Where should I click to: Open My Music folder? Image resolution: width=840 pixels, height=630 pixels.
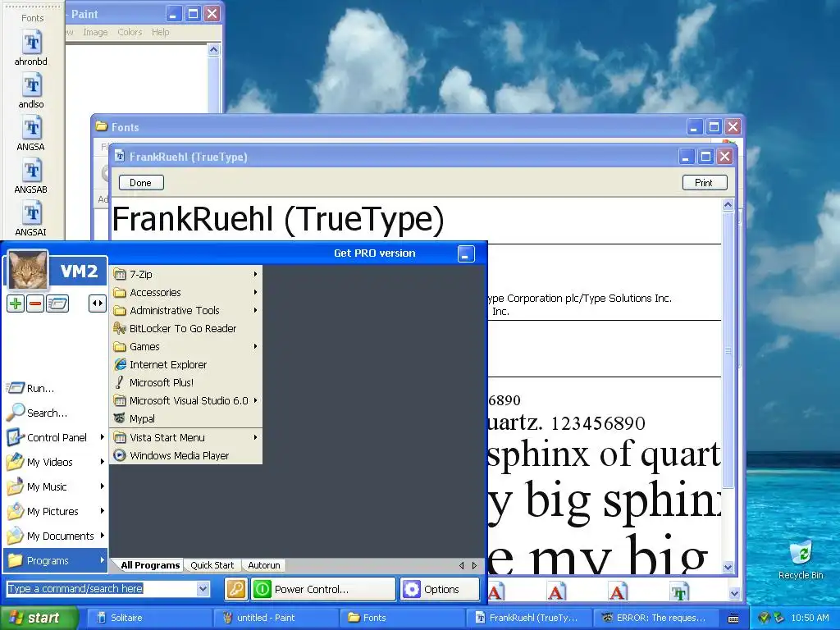(x=56, y=487)
